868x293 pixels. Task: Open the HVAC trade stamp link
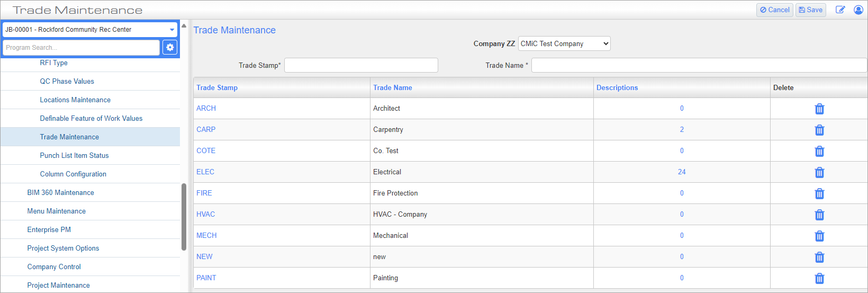[x=206, y=214]
